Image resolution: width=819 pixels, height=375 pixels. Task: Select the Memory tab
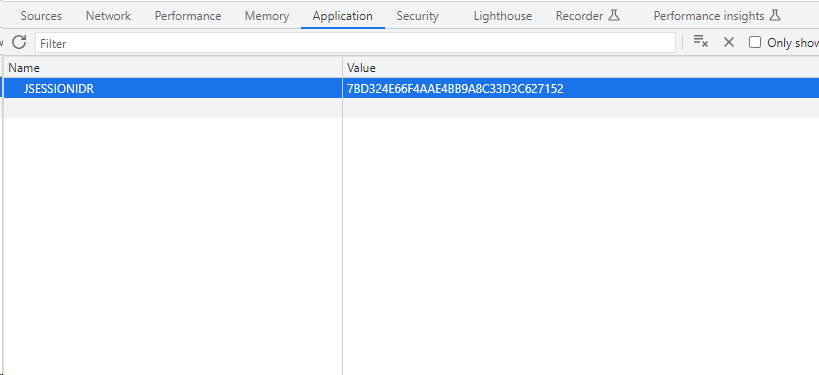(x=267, y=16)
